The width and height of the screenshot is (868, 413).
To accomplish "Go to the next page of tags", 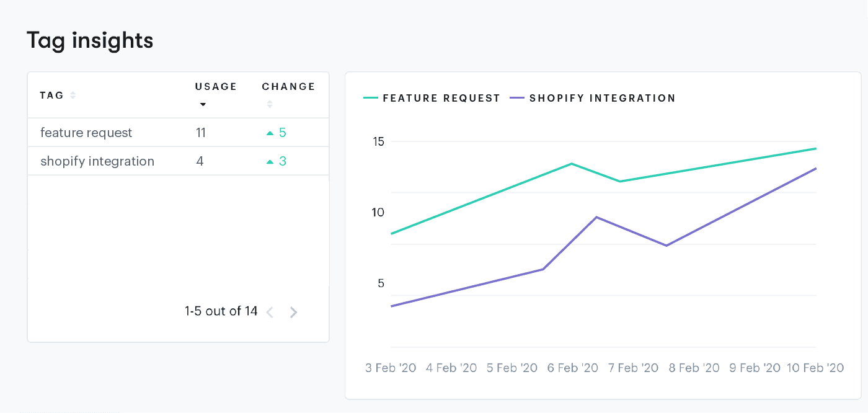I will point(293,311).
